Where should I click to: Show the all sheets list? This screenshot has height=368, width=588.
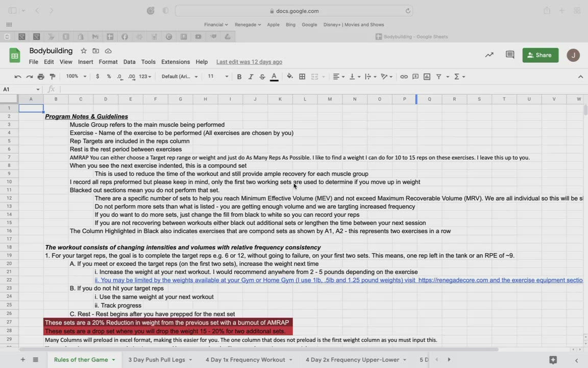[36, 359]
